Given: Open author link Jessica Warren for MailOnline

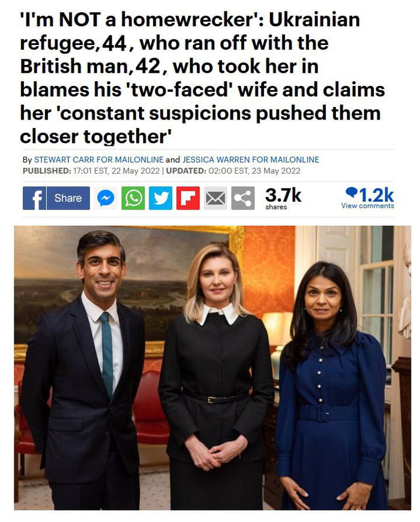Looking at the screenshot, I should coord(251,160).
